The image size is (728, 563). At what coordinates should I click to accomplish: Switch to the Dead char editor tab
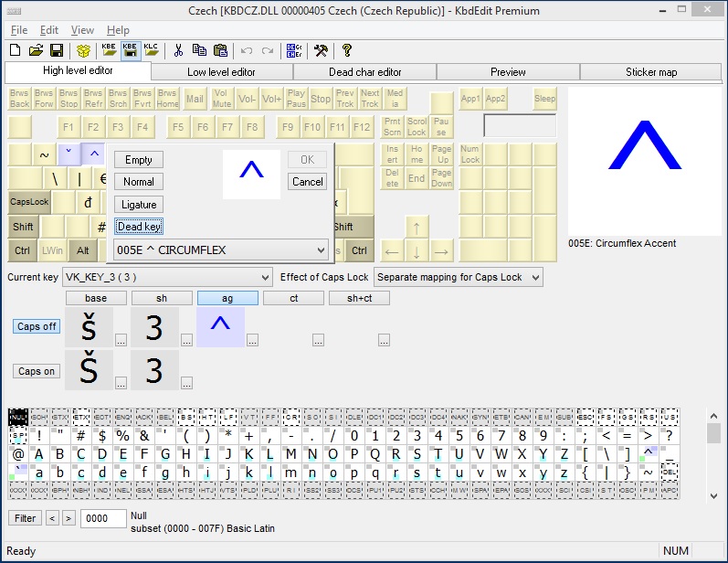[x=364, y=72]
